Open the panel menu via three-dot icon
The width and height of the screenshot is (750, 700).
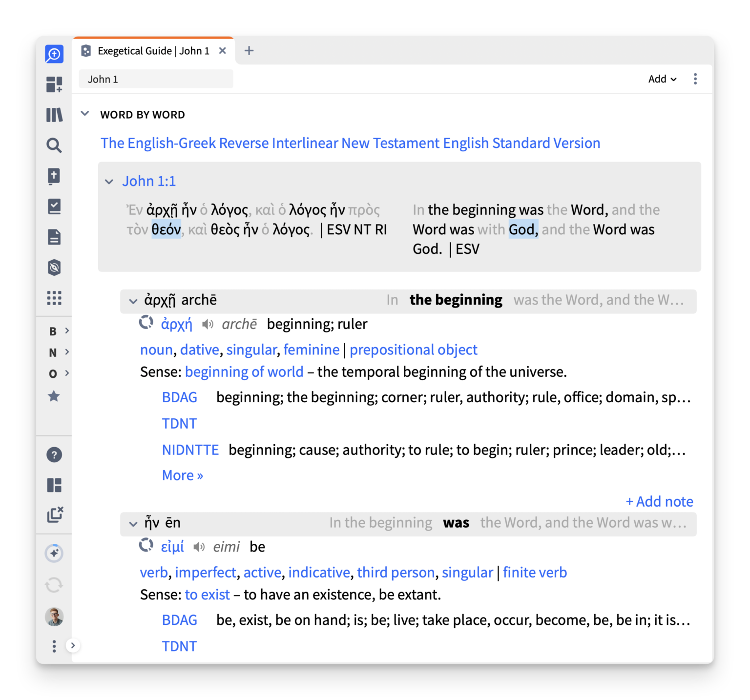point(695,79)
